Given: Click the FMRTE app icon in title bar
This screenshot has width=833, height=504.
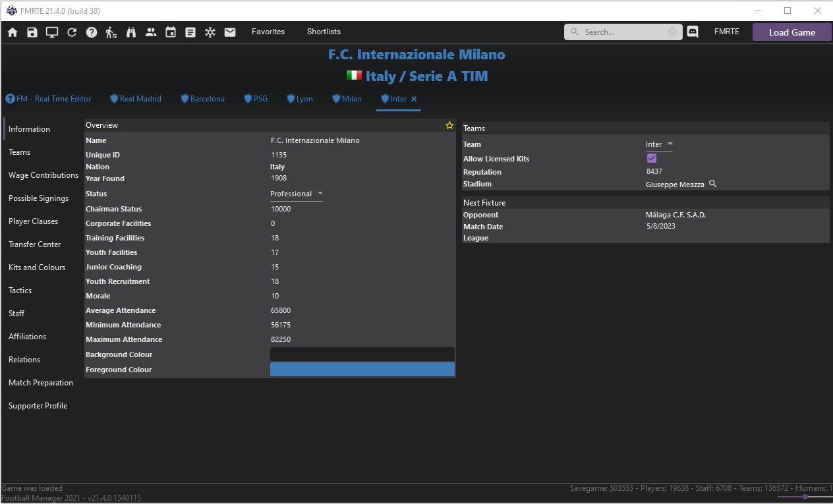Looking at the screenshot, I should click(x=12, y=11).
